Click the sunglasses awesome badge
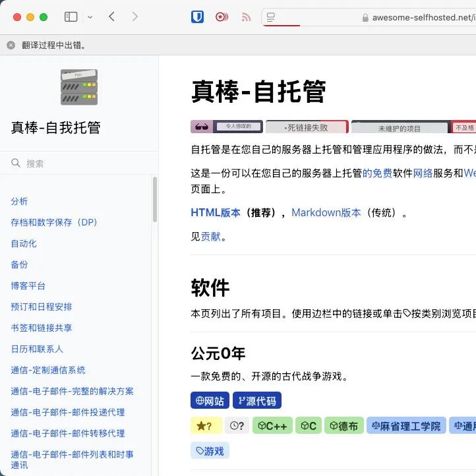The width and height of the screenshot is (476, 476). point(227,127)
